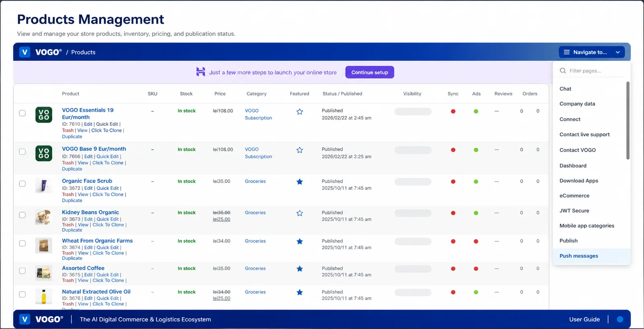644x329 pixels.
Task: Select Connect in navigation menu
Action: (x=570, y=119)
